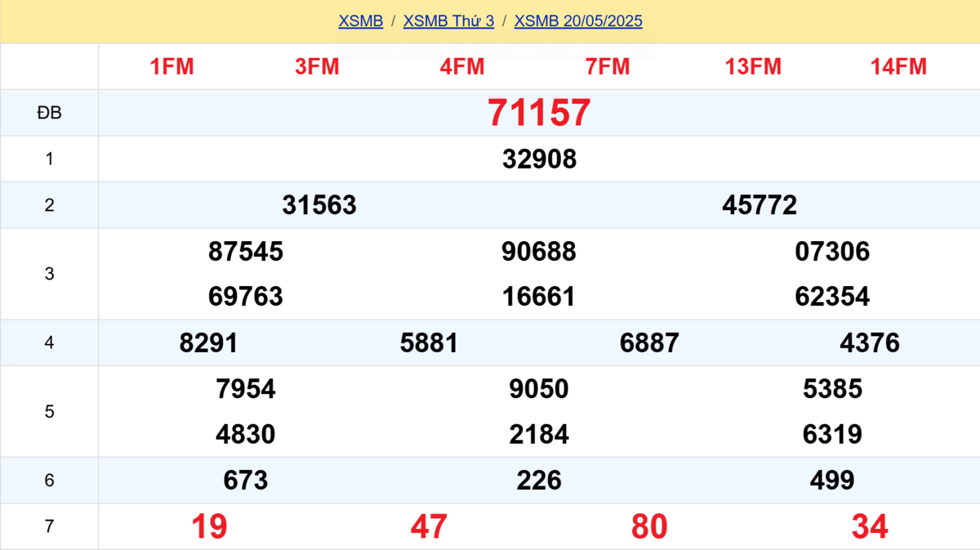Image resolution: width=980 pixels, height=550 pixels.
Task: Click fifth prize number 5385
Action: click(x=832, y=389)
